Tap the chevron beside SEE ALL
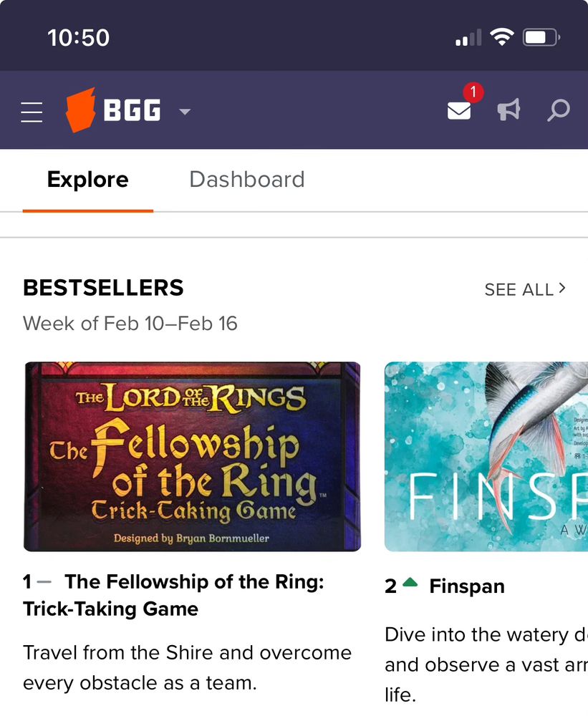This screenshot has height=716, width=588. [563, 289]
